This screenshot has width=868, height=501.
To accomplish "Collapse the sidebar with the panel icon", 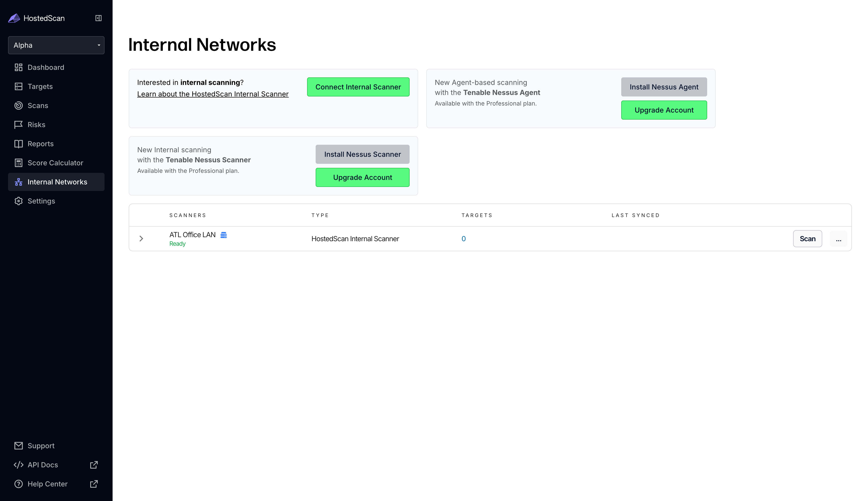I will [99, 18].
